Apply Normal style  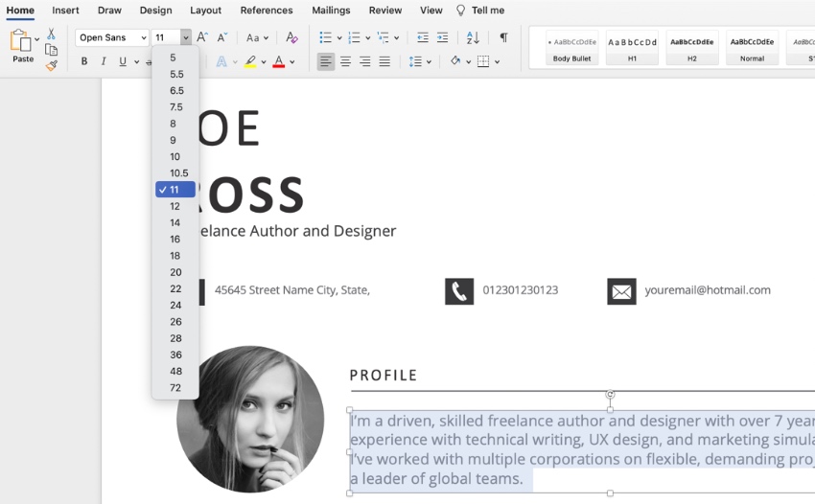click(x=752, y=48)
